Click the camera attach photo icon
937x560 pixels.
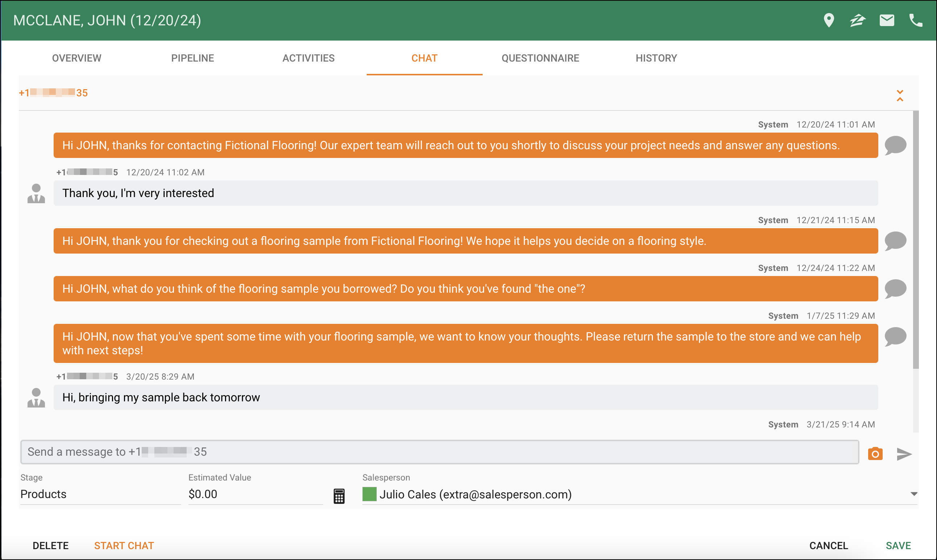coord(875,454)
